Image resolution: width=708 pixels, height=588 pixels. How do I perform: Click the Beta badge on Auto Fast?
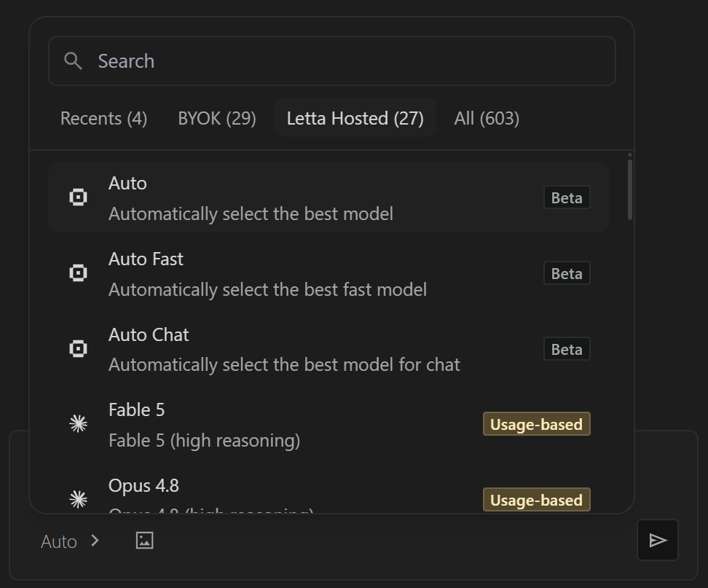click(567, 273)
